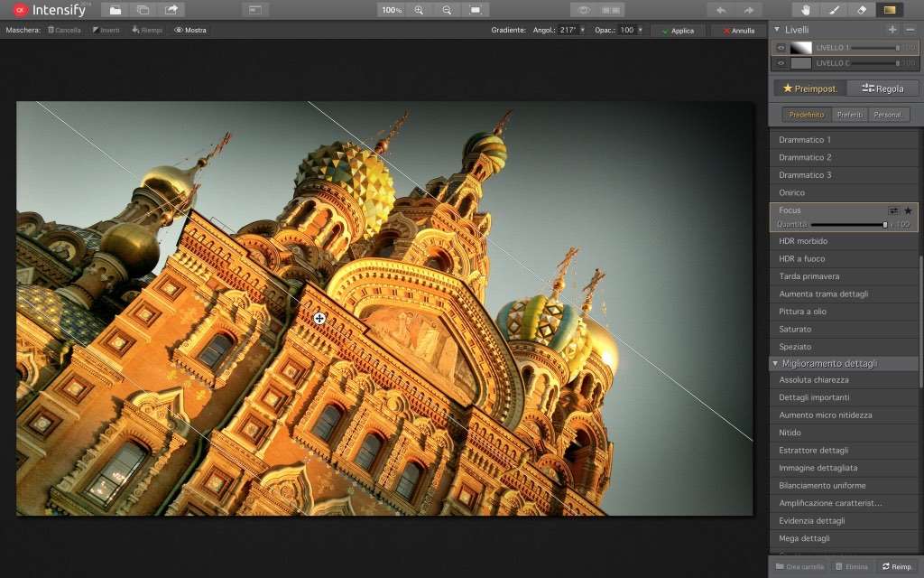Open the Preferiti presets tab
The height and width of the screenshot is (578, 924).
[850, 115]
